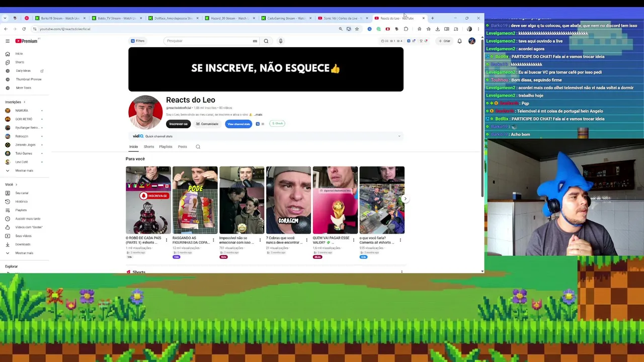Expand Mostrar mais under the Você section

(24, 253)
